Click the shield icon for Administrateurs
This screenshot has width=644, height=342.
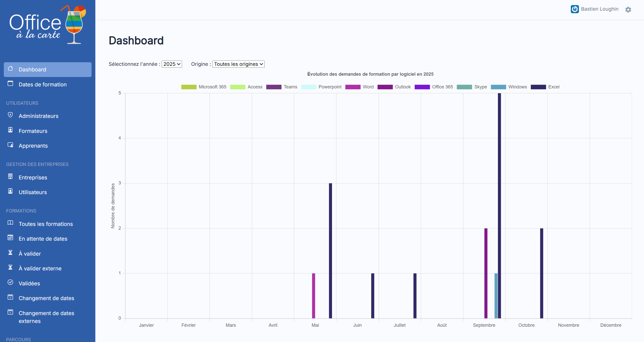[10, 115]
